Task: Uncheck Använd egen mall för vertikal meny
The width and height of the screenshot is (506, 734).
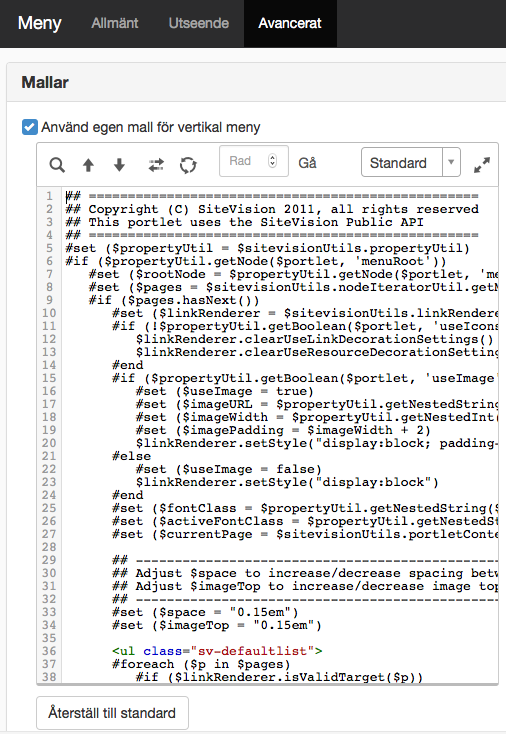Action: (x=30, y=127)
